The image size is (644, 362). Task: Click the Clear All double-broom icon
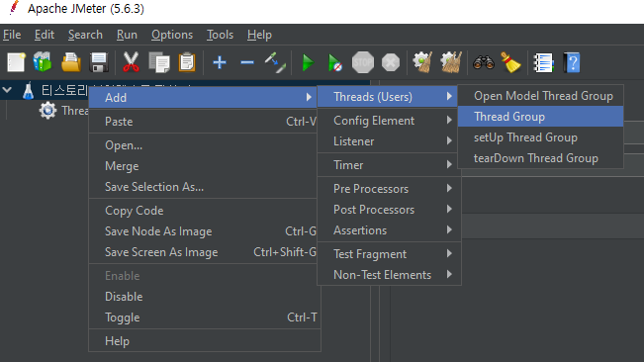pos(451,62)
